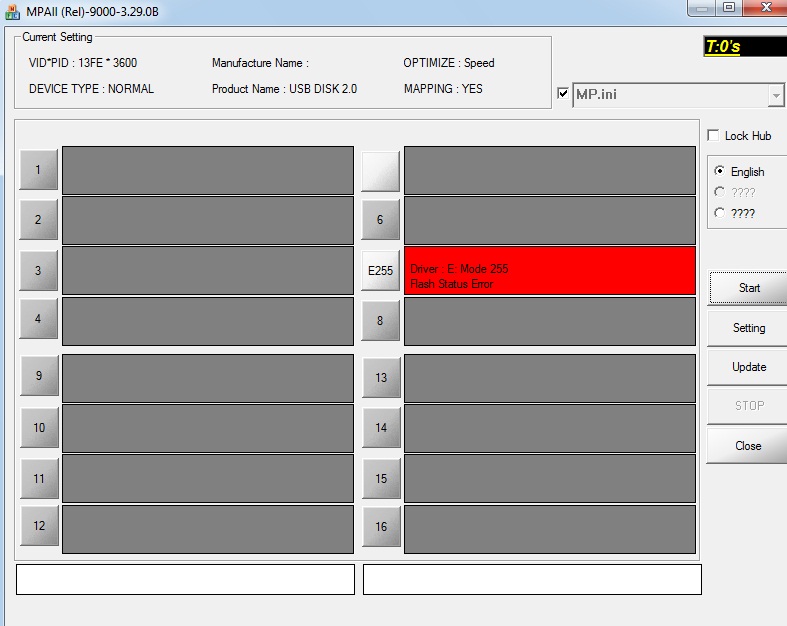Uncheck the checkbox beside MP.ini

tap(563, 95)
